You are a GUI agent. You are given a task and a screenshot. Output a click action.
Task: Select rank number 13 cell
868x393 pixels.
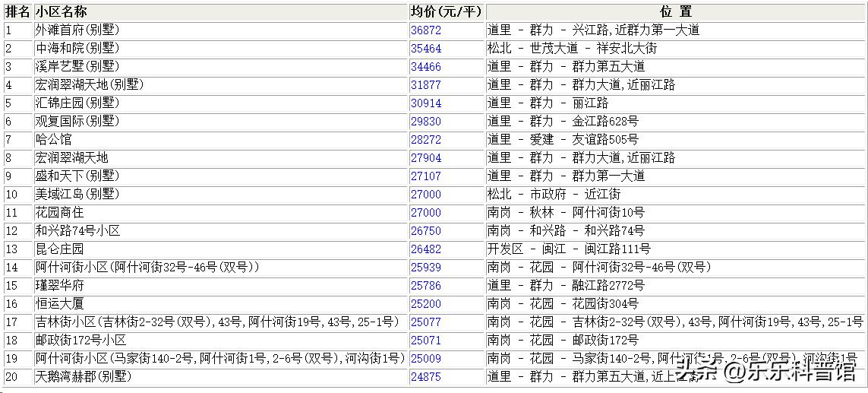(x=17, y=249)
